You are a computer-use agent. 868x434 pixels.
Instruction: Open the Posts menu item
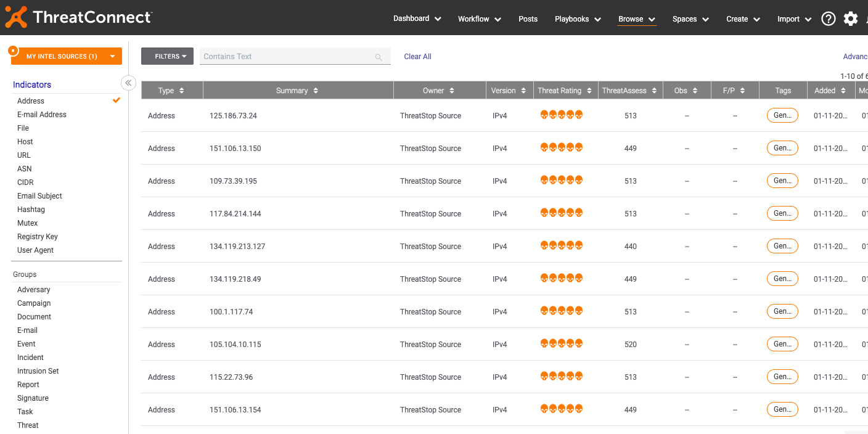pyautogui.click(x=528, y=19)
